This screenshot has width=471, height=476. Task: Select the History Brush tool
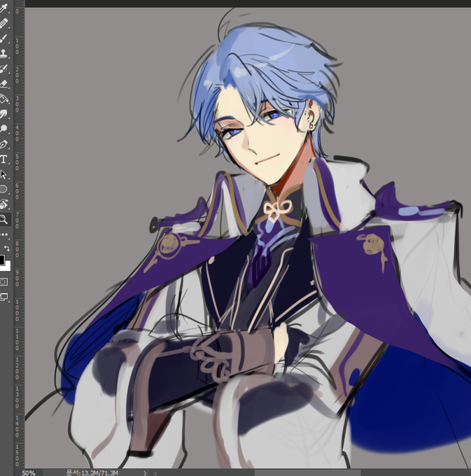3,69
